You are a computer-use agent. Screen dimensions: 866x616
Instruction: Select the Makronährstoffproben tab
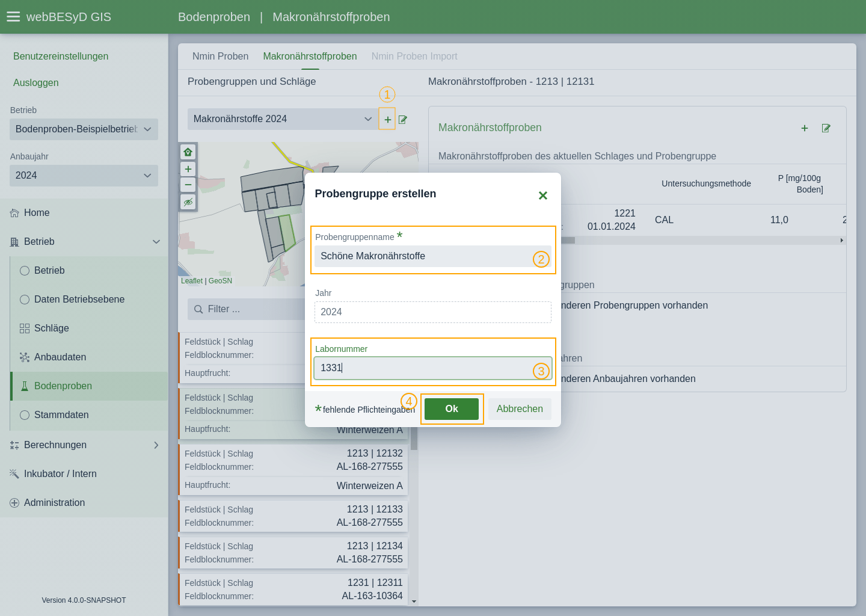coord(310,57)
